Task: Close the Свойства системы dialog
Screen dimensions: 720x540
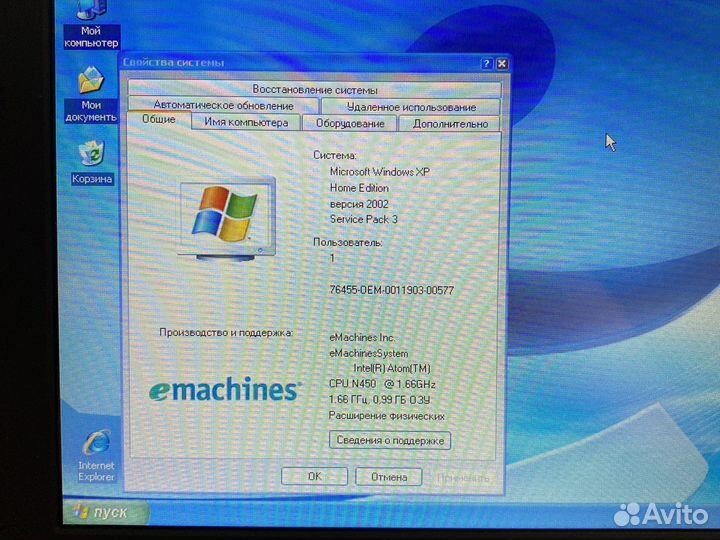Action: [x=502, y=63]
